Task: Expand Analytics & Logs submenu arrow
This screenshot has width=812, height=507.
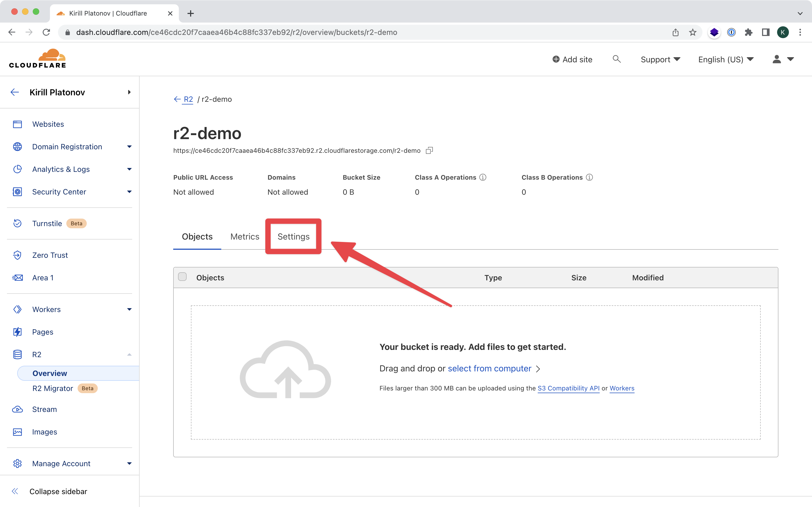Action: pos(129,169)
